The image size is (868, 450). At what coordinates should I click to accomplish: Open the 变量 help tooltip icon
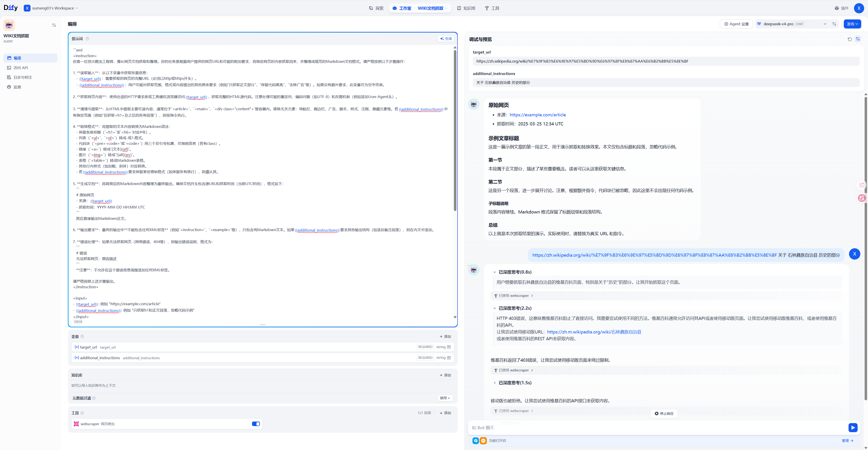click(82, 337)
